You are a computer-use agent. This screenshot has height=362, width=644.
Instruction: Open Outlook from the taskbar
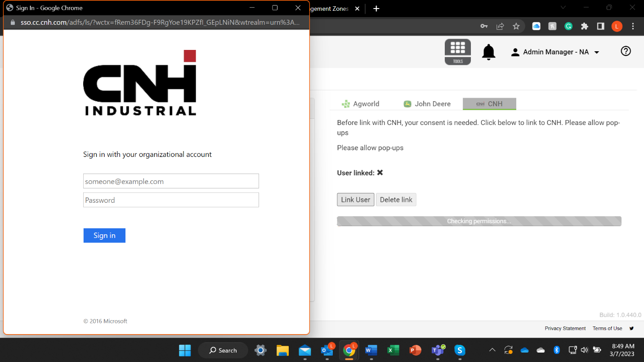tap(327, 350)
